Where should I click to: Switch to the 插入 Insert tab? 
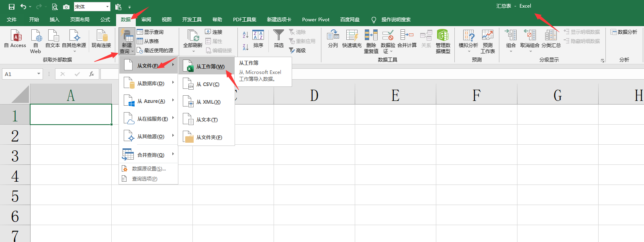click(x=54, y=19)
